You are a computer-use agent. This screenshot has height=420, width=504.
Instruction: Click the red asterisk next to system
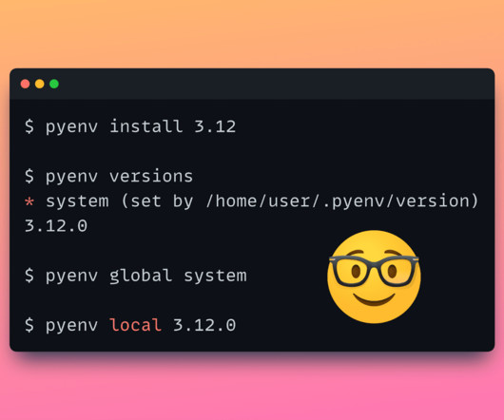(29, 202)
